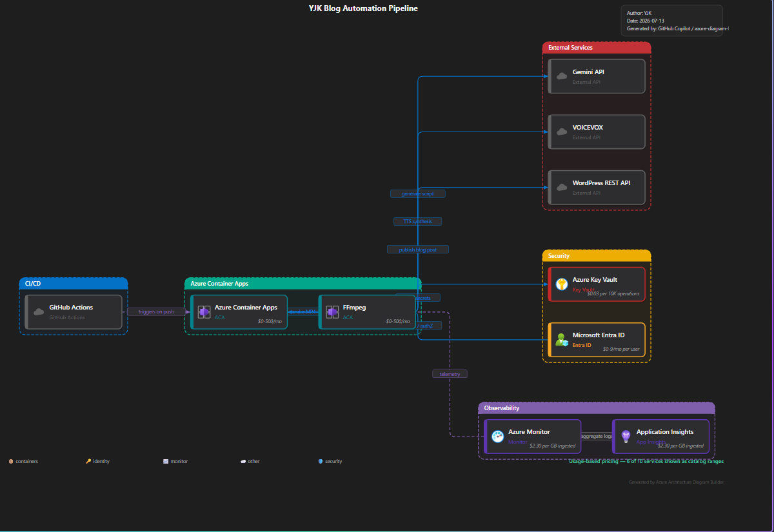This screenshot has height=532, width=774.
Task: Click the 'authZ' edge label
Action: tap(426, 326)
